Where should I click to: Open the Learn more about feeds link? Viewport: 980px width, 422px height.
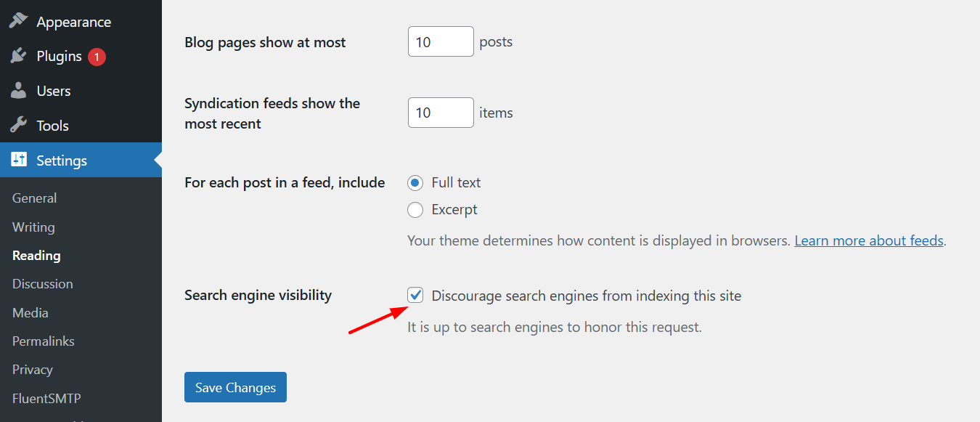(869, 240)
